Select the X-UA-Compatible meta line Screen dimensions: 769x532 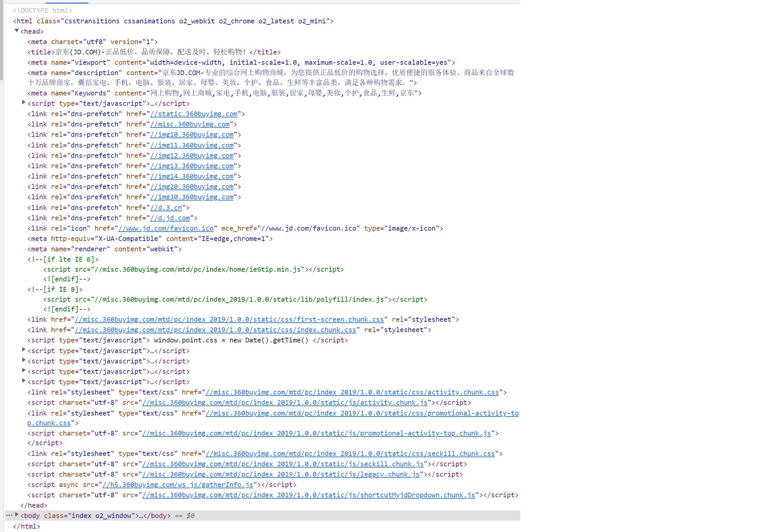click(150, 239)
